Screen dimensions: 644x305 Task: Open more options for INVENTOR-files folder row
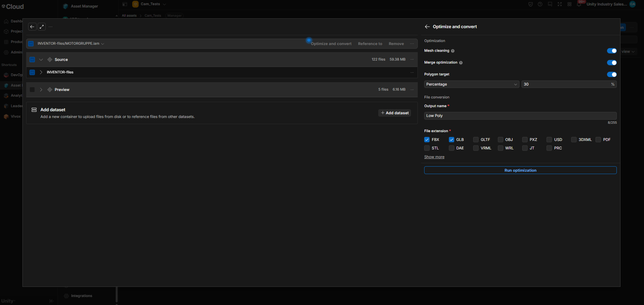[x=412, y=72]
